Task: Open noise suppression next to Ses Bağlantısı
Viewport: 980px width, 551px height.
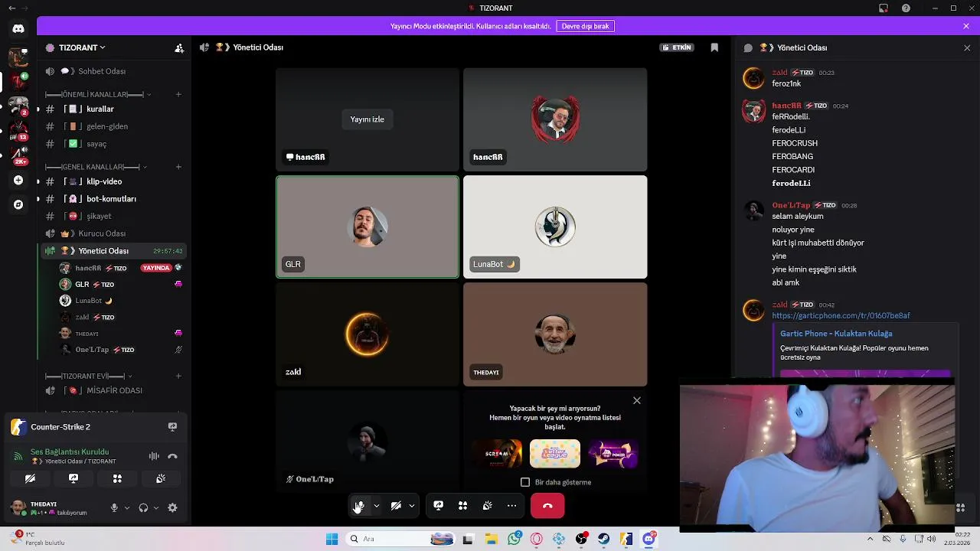Action: tap(154, 456)
